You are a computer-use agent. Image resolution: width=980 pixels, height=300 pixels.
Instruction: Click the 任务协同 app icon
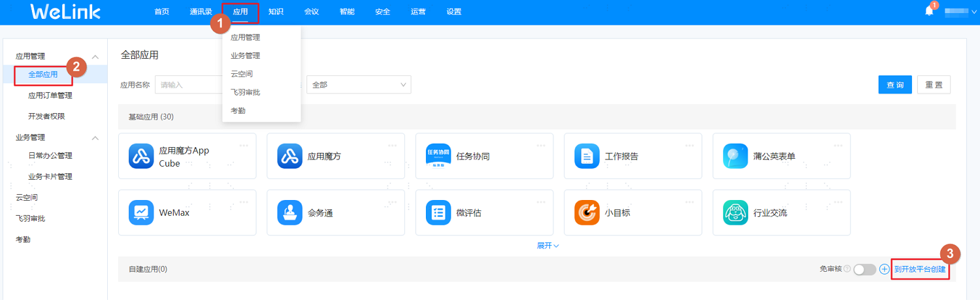[438, 156]
